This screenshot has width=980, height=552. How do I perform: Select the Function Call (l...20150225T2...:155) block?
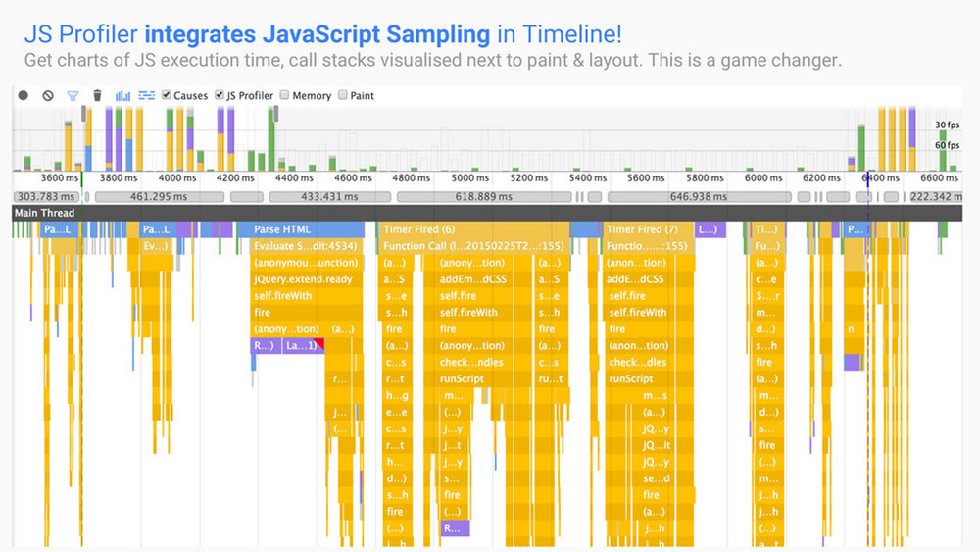pos(473,246)
